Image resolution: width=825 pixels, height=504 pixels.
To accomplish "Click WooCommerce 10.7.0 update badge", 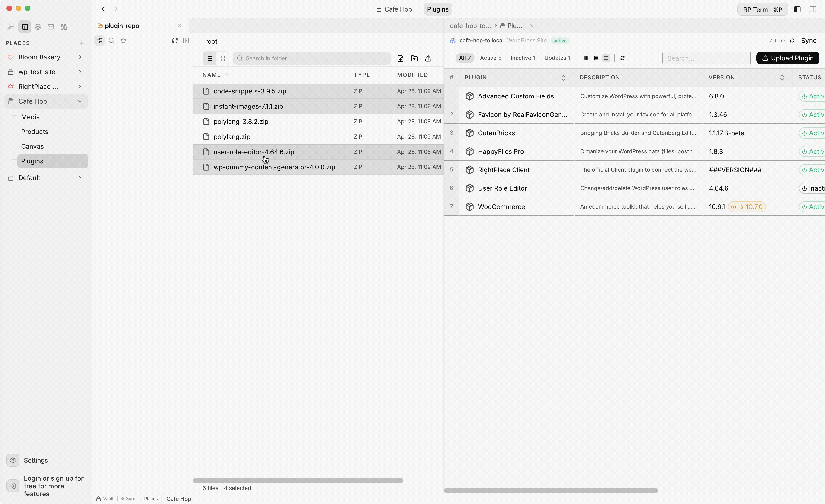I will 747,207.
